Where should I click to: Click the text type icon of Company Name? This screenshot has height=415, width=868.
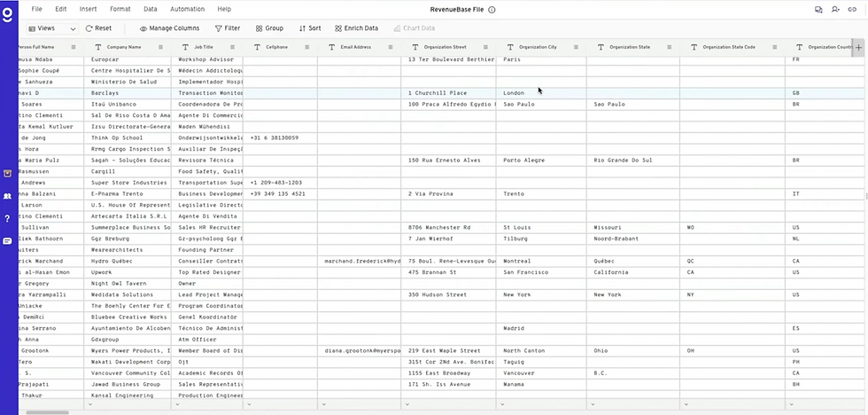(98, 47)
